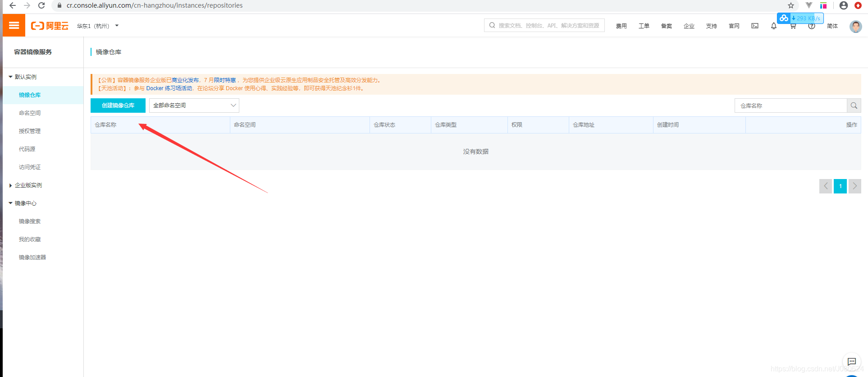The image size is (868, 377).
Task: Open the 费用 menu
Action: tap(621, 26)
